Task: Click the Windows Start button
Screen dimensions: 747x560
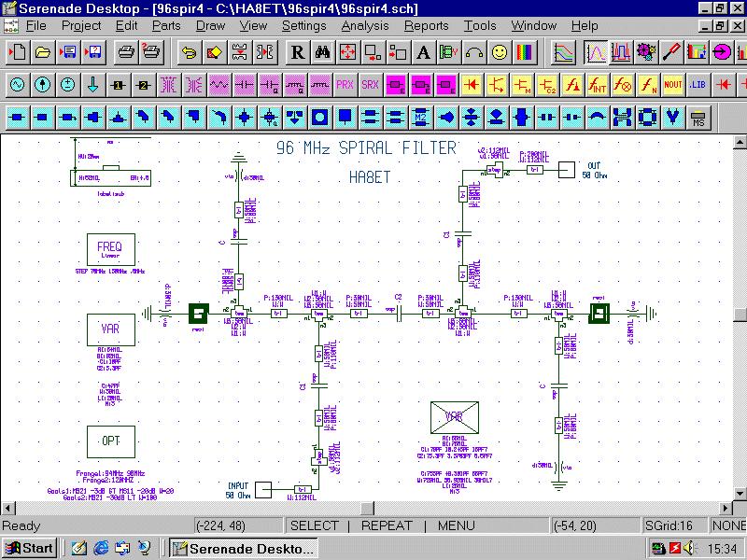Action: click(30, 548)
